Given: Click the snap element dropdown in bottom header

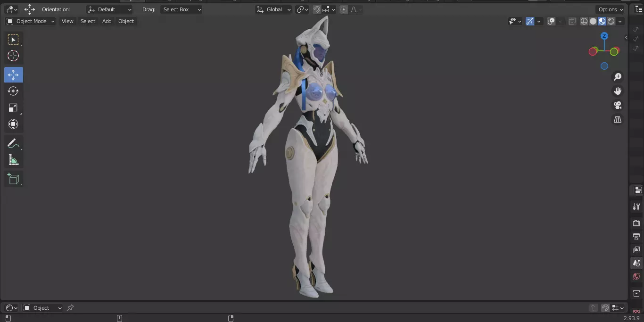Looking at the screenshot, I should tap(618, 308).
